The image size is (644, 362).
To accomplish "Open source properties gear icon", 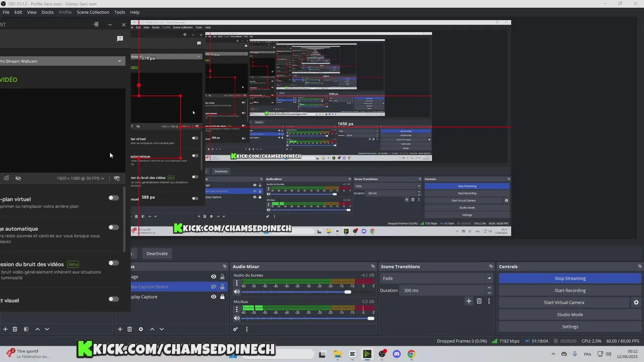I will click(141, 329).
